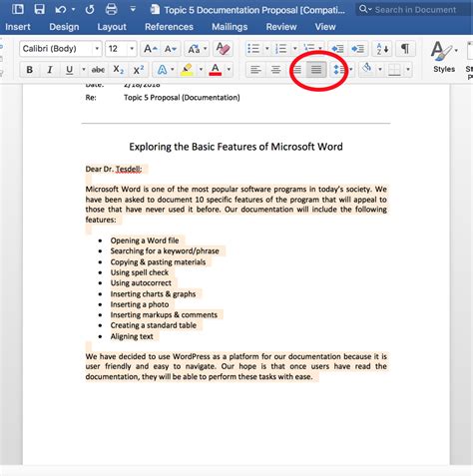Toggle subscript formatting
The height and width of the screenshot is (476, 473).
pyautogui.click(x=118, y=70)
